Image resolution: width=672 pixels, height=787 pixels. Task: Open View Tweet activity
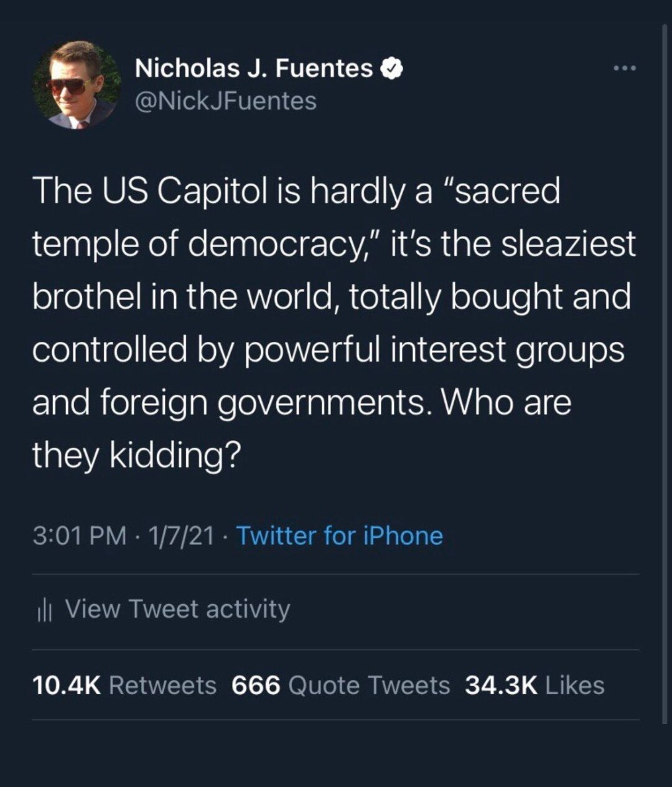click(x=177, y=609)
